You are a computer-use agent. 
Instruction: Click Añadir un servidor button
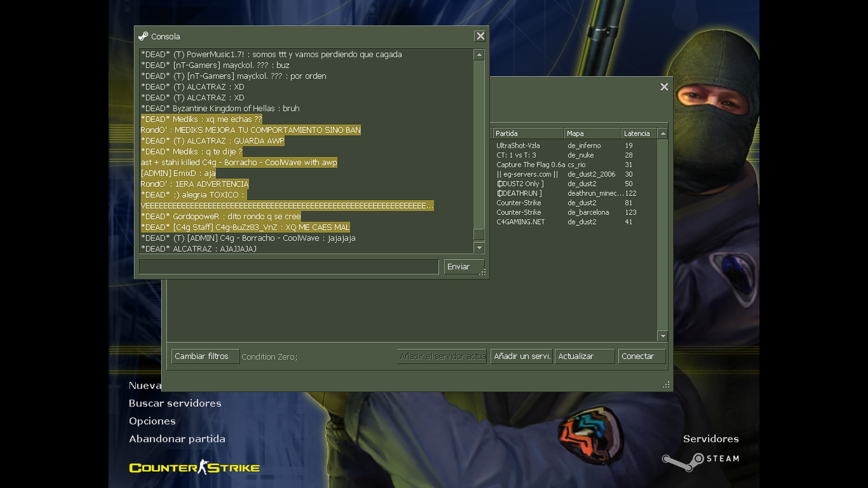point(522,357)
